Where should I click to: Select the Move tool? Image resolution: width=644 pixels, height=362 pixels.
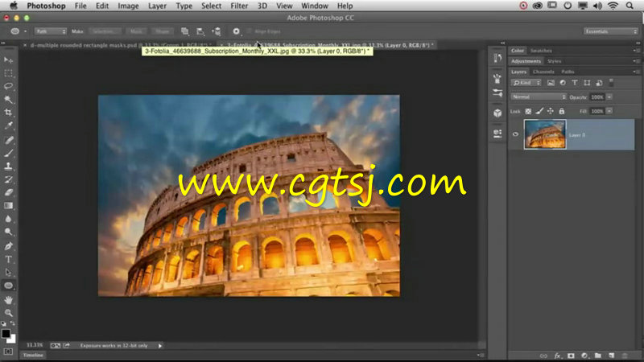8,60
